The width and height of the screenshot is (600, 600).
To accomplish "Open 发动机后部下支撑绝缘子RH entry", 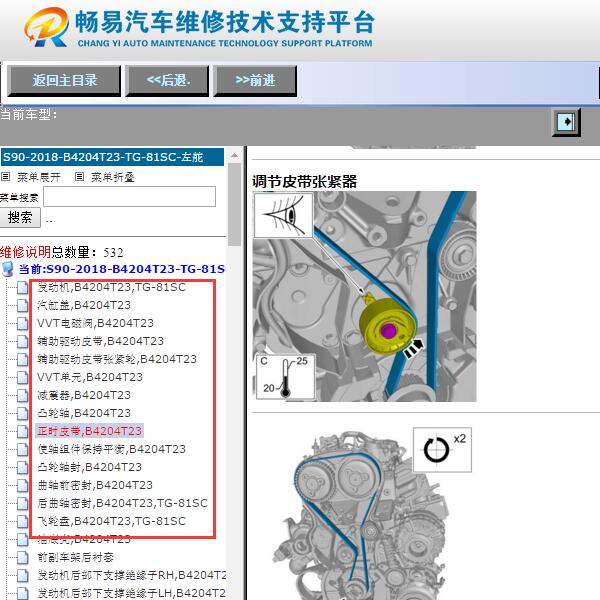I will (x=132, y=575).
